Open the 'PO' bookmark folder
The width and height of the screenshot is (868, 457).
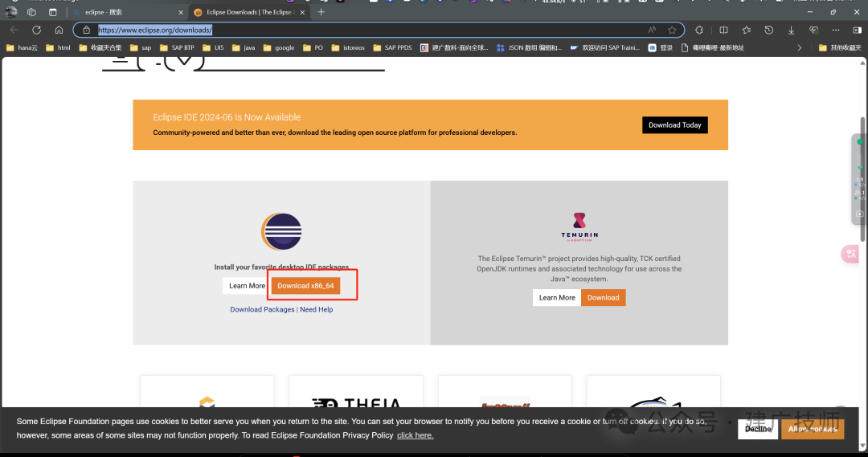pyautogui.click(x=313, y=47)
